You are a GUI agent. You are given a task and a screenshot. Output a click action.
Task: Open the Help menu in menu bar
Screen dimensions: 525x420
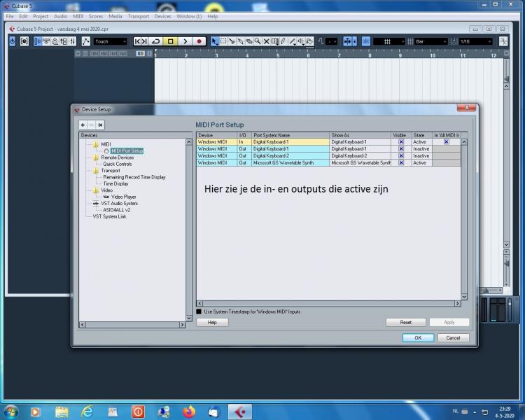[213, 16]
